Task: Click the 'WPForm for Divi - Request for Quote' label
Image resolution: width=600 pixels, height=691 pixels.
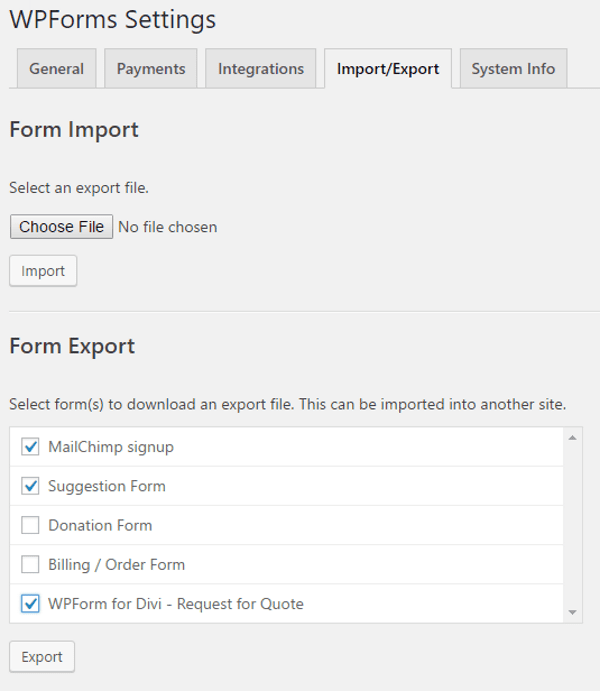Action: pyautogui.click(x=175, y=604)
